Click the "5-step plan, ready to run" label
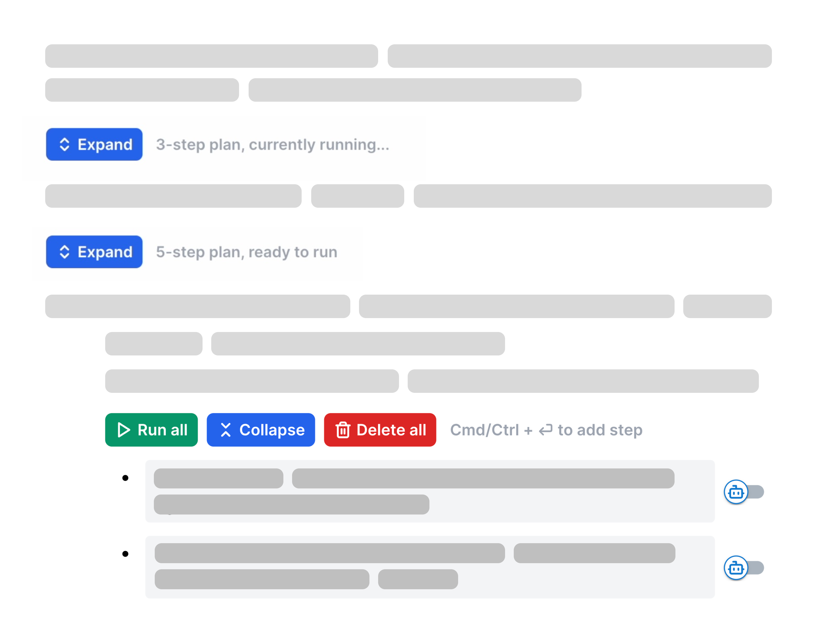The height and width of the screenshot is (644, 818). (x=247, y=252)
